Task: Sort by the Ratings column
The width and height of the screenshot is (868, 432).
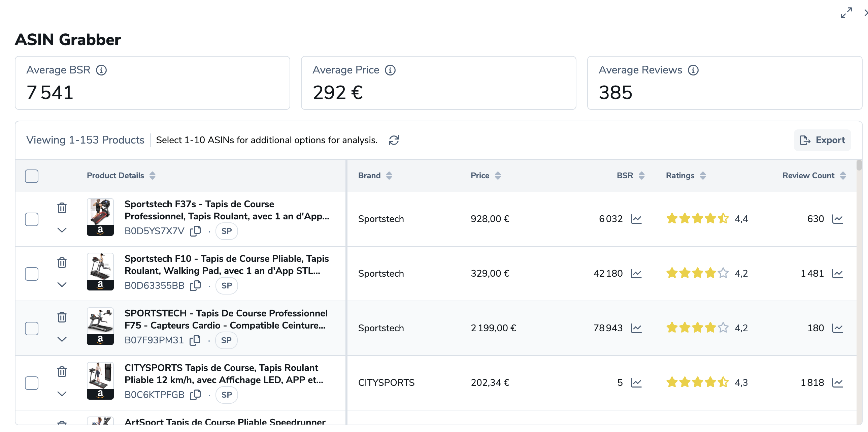Action: [703, 176]
